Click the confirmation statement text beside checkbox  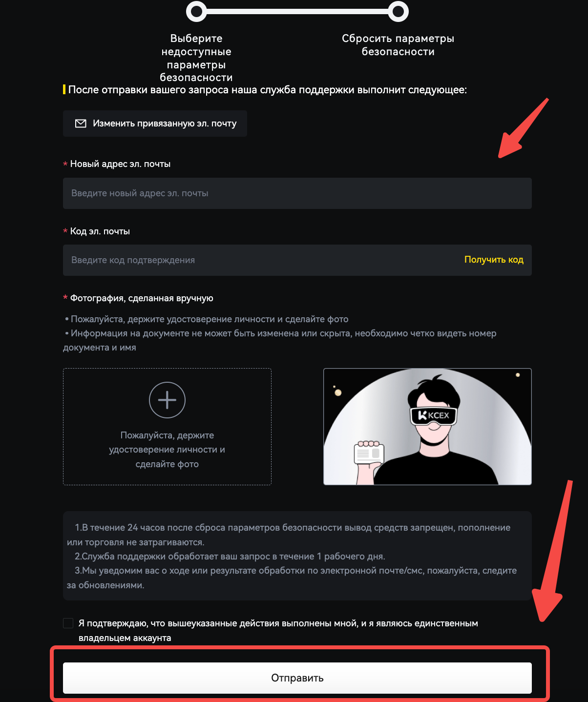(278, 630)
